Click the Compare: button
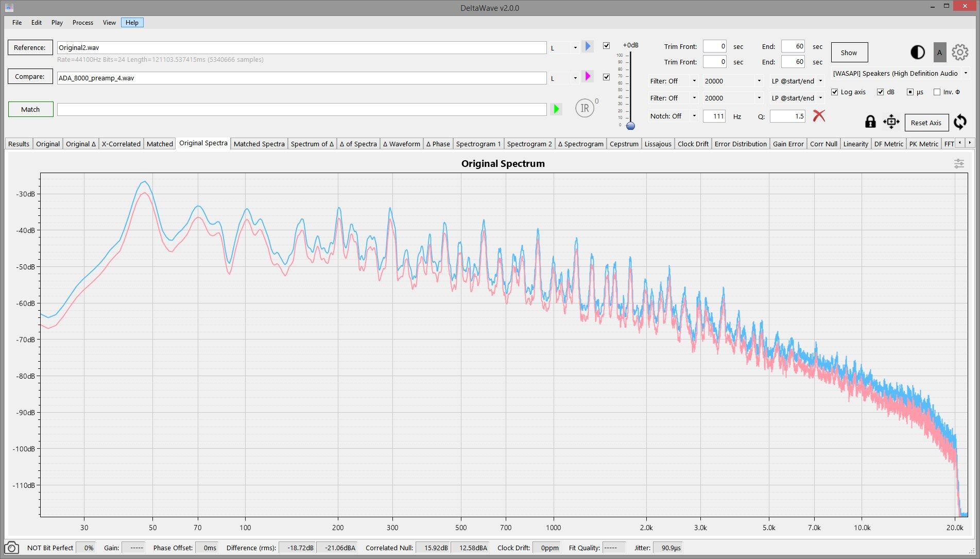Screen dimensions: 980x559 (30, 76)
